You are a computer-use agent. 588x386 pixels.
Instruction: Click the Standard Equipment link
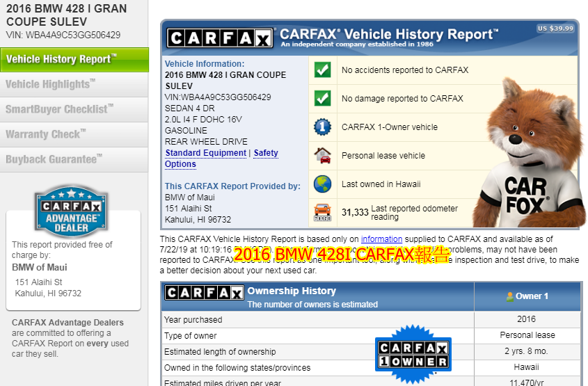click(205, 153)
